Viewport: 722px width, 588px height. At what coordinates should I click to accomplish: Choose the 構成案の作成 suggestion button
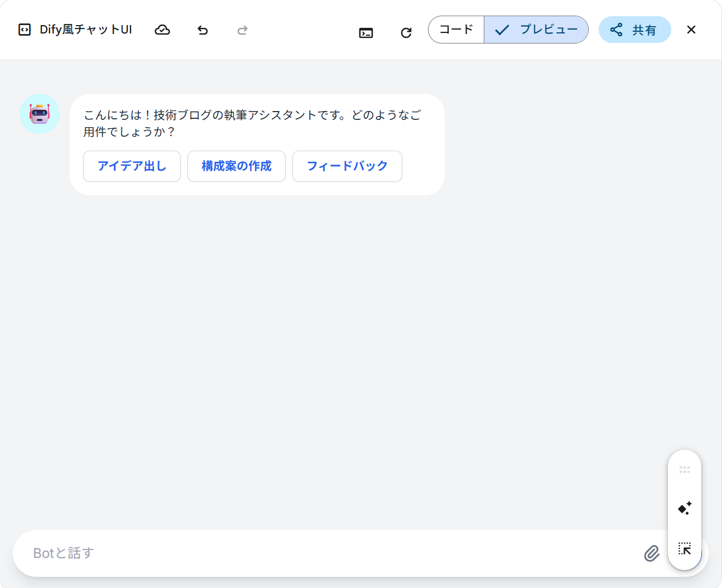[x=237, y=166]
